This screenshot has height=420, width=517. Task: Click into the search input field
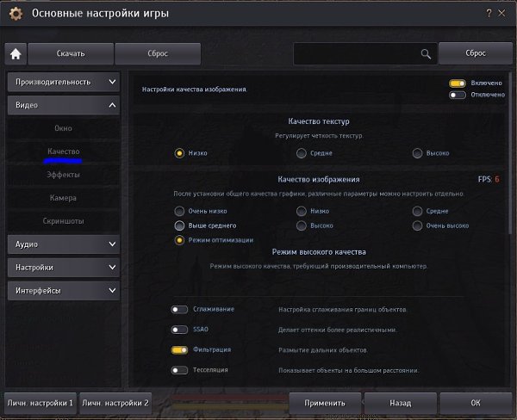[355, 53]
